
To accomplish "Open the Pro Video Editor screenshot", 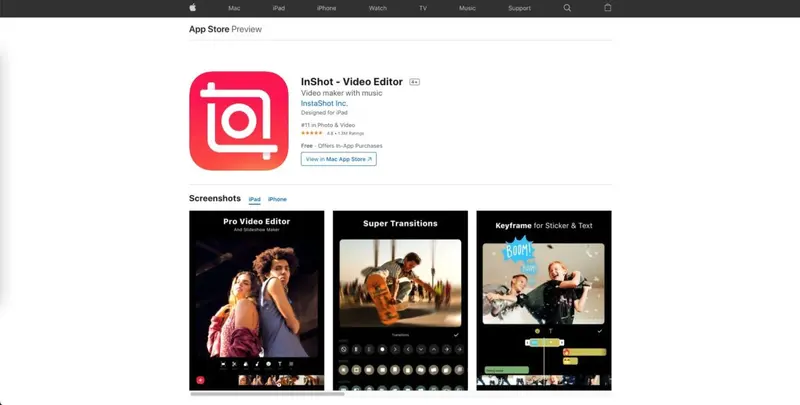I will pos(258,299).
